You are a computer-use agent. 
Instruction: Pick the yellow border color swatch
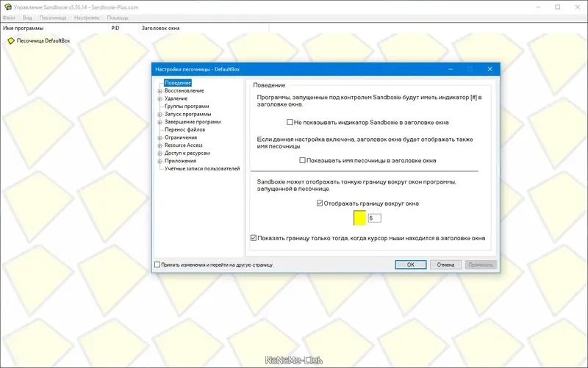click(x=359, y=217)
